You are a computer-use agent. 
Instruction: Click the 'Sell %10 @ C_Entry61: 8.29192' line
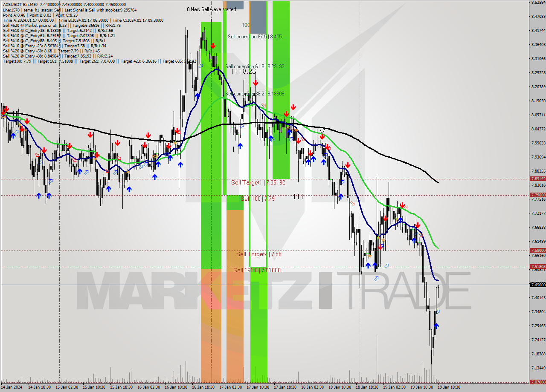pos(59,35)
